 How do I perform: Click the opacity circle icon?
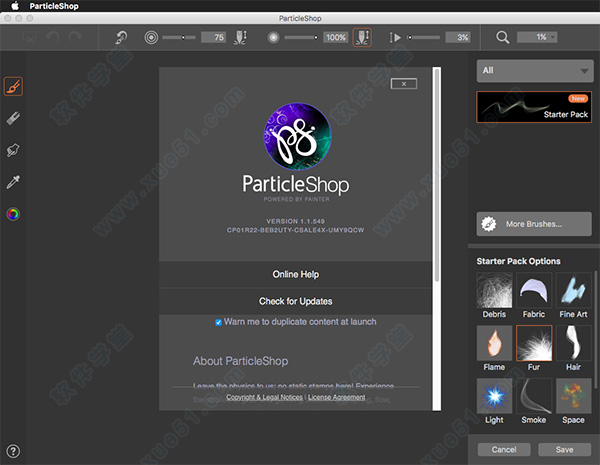pos(273,37)
